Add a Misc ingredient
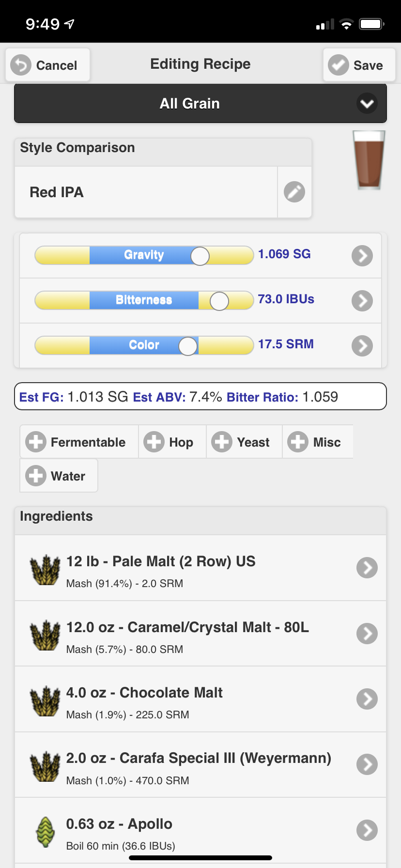Screen dimensions: 401x868 318,442
